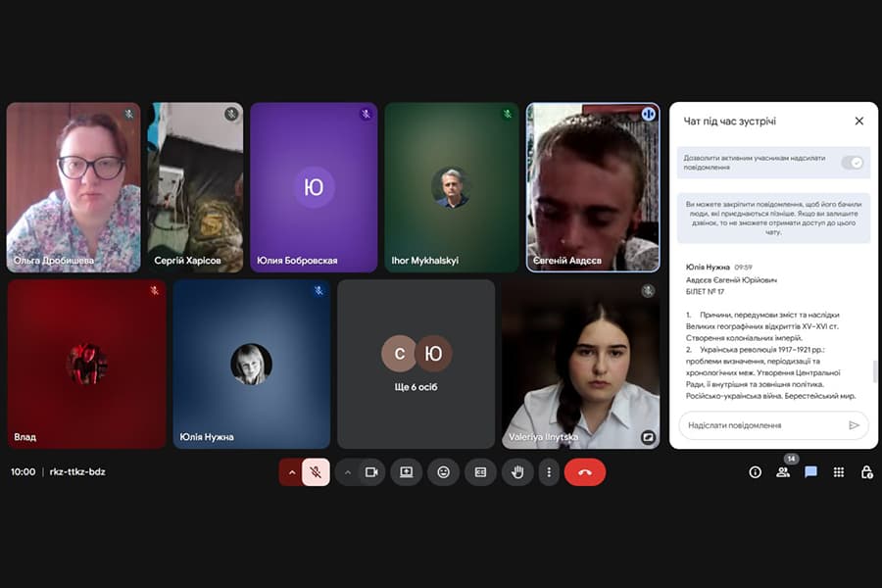Click the 10:00 clock text
This screenshot has height=588, width=882.
[x=24, y=471]
